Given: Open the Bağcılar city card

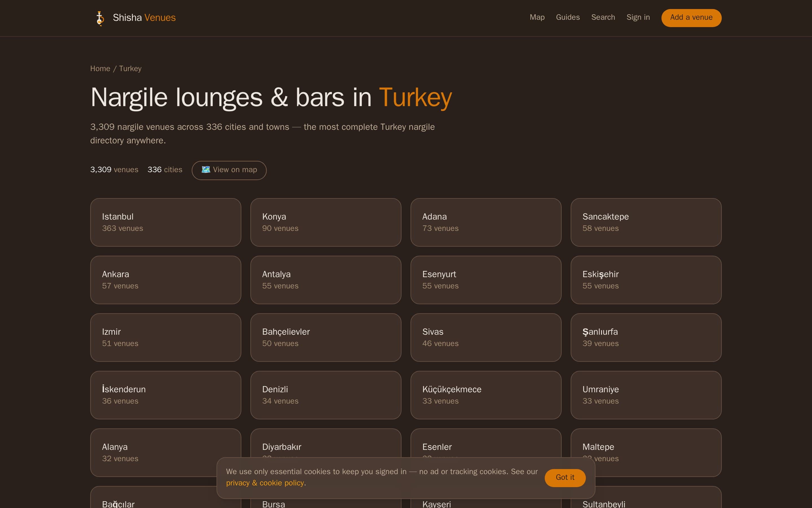Looking at the screenshot, I should [x=166, y=498].
